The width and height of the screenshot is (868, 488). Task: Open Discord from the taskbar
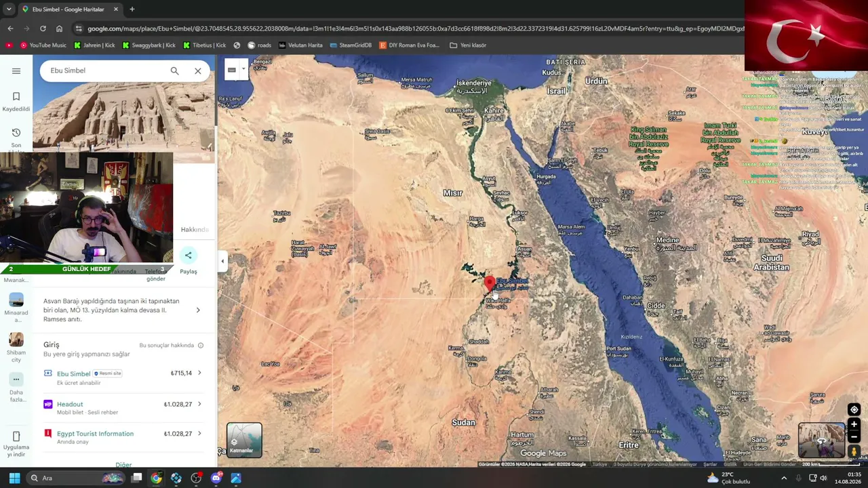pyautogui.click(x=216, y=478)
